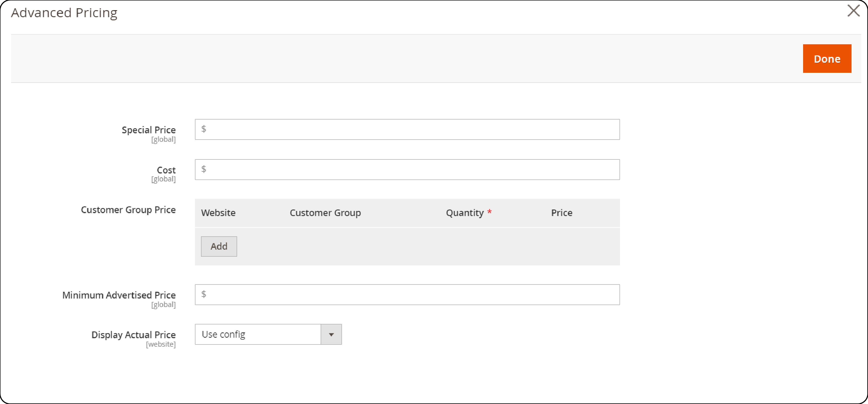Click the Customer Group column header
Image resolution: width=868 pixels, height=404 pixels.
point(325,213)
